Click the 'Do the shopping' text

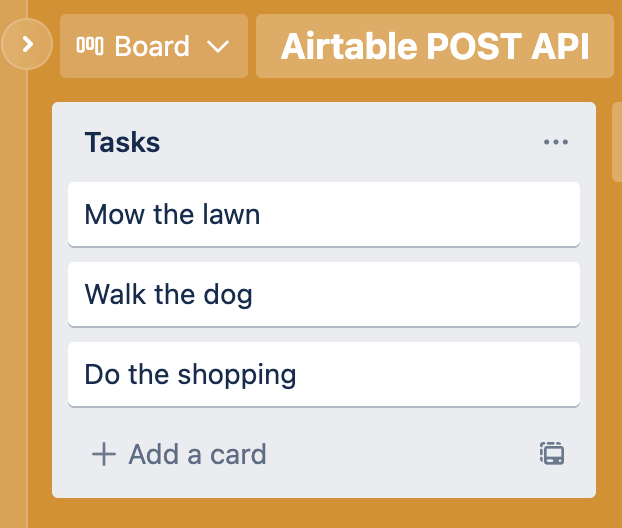coord(190,375)
